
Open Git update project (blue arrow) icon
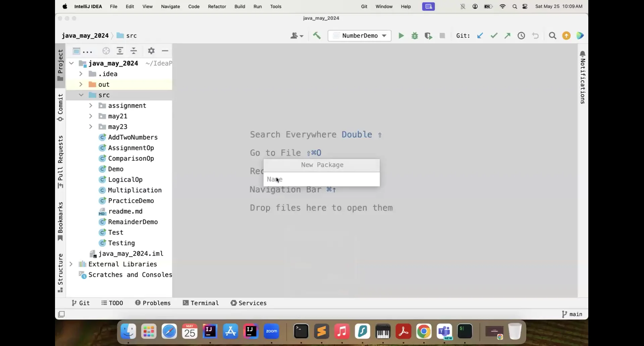pos(480,36)
